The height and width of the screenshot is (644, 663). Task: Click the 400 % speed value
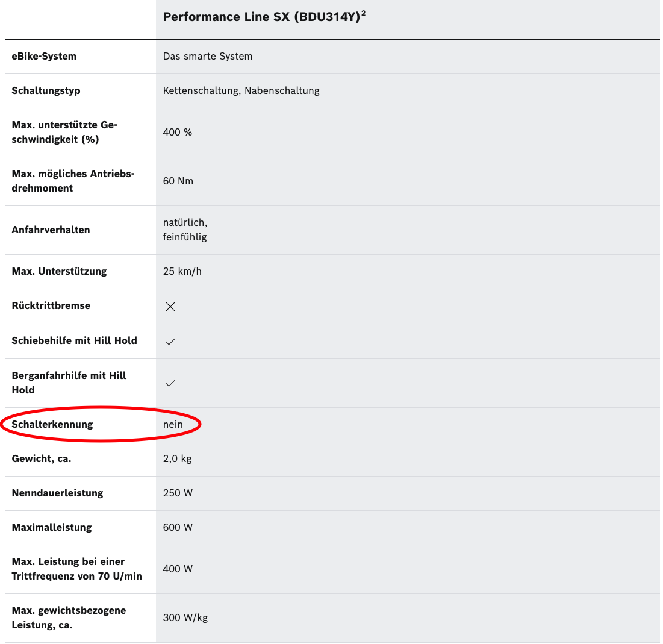click(x=178, y=133)
